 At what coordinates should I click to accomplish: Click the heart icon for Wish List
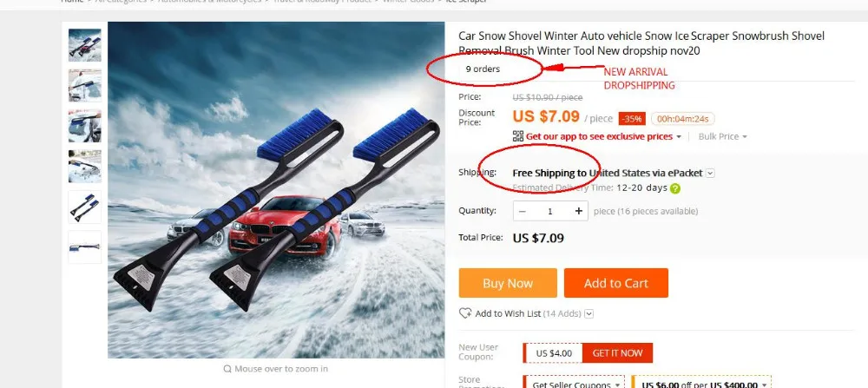pyautogui.click(x=465, y=313)
